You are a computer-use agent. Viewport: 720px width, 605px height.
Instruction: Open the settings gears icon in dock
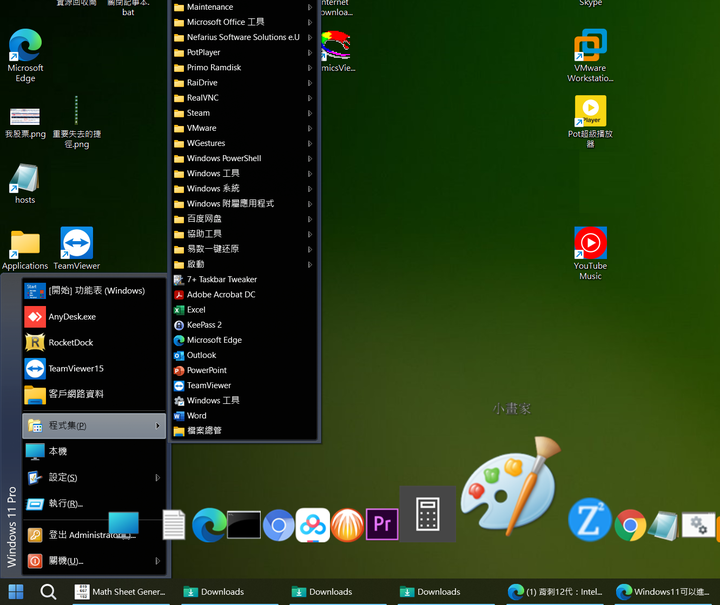click(x=698, y=525)
